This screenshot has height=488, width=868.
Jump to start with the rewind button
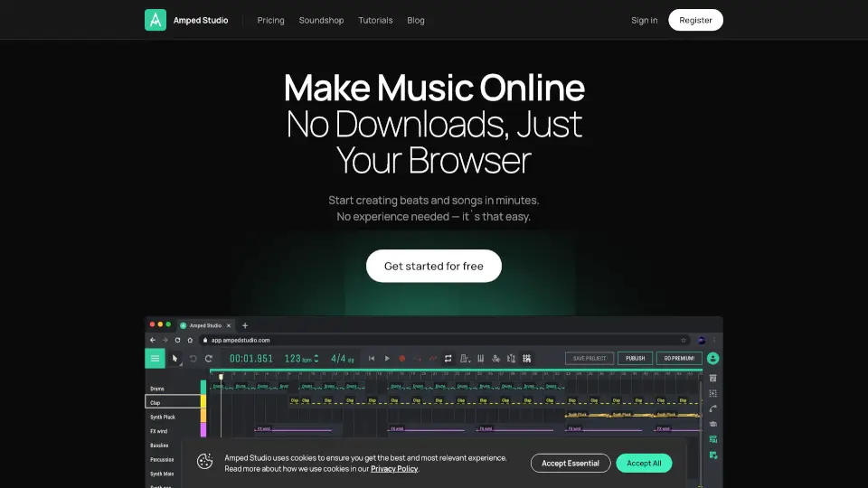pos(371,359)
